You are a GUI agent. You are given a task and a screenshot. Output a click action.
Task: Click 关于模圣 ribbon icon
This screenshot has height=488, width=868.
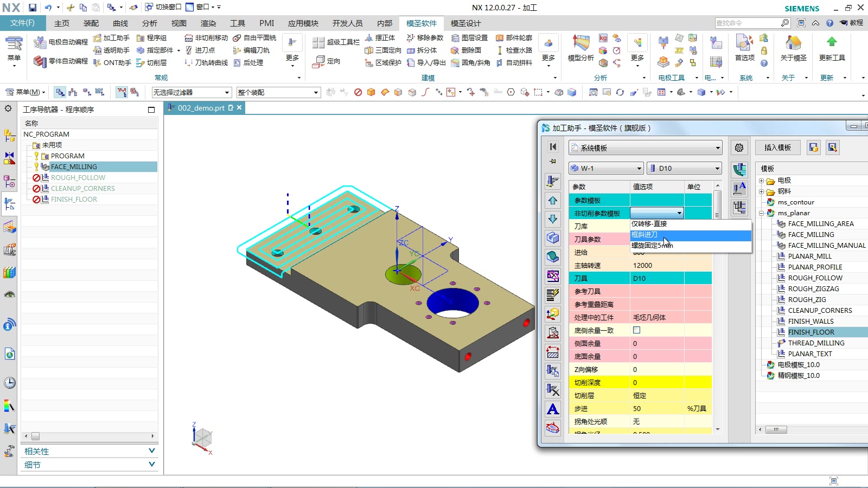tap(793, 48)
